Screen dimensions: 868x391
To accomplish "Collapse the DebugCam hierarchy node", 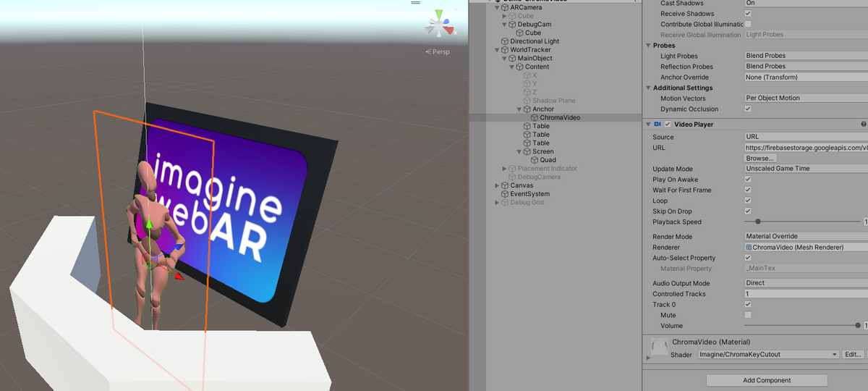I will (x=505, y=24).
